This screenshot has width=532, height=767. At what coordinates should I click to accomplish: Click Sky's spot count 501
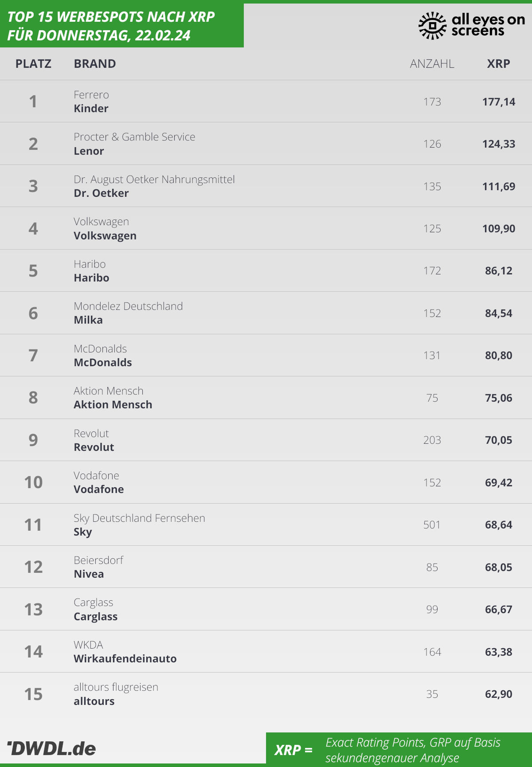(432, 525)
